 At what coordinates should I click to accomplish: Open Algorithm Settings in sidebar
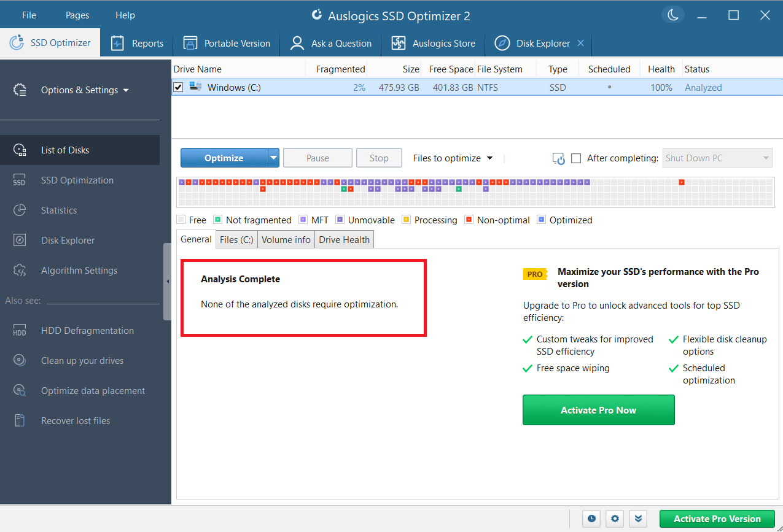pos(79,271)
